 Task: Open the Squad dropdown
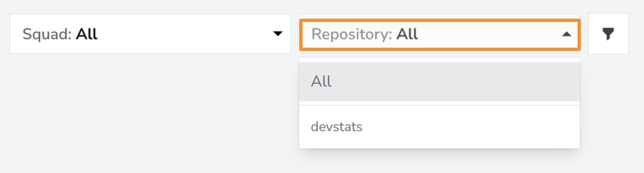coord(150,34)
